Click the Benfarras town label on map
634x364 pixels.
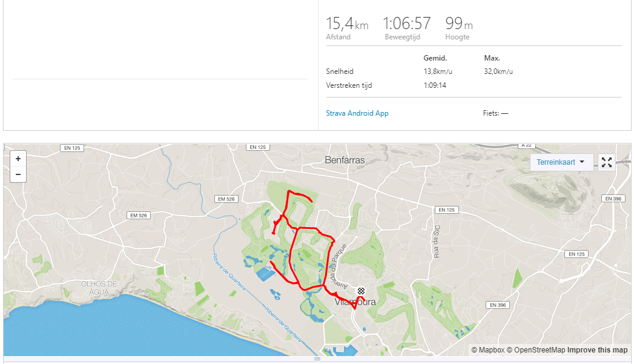pos(345,160)
